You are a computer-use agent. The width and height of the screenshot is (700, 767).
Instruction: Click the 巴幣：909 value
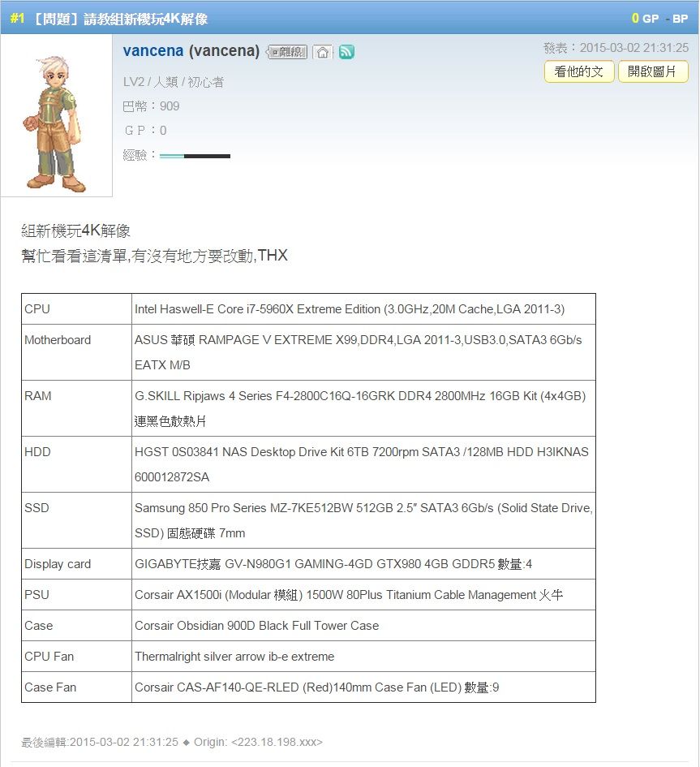click(x=151, y=106)
